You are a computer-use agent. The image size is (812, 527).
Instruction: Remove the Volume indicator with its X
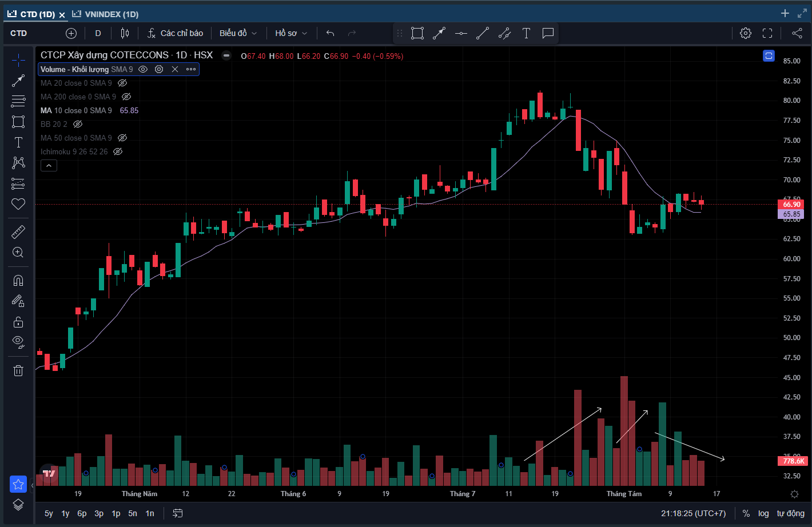[x=175, y=69]
